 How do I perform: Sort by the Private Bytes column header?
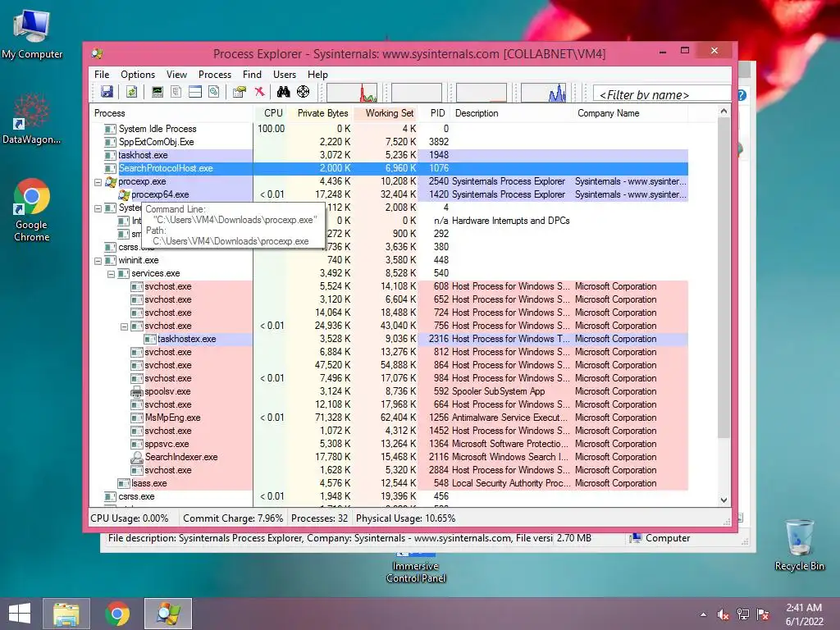click(321, 113)
